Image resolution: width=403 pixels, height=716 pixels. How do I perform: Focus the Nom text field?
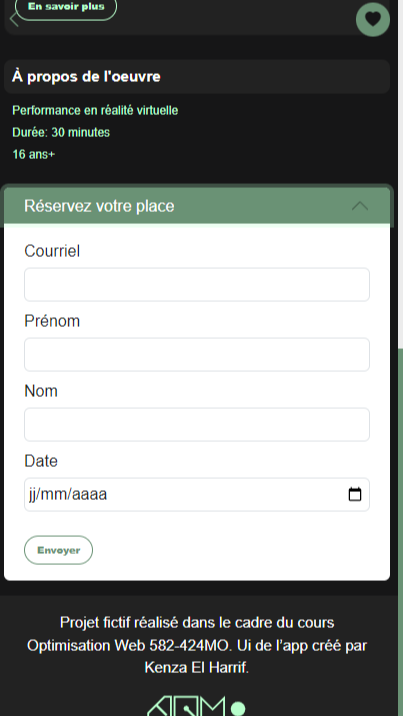197,425
